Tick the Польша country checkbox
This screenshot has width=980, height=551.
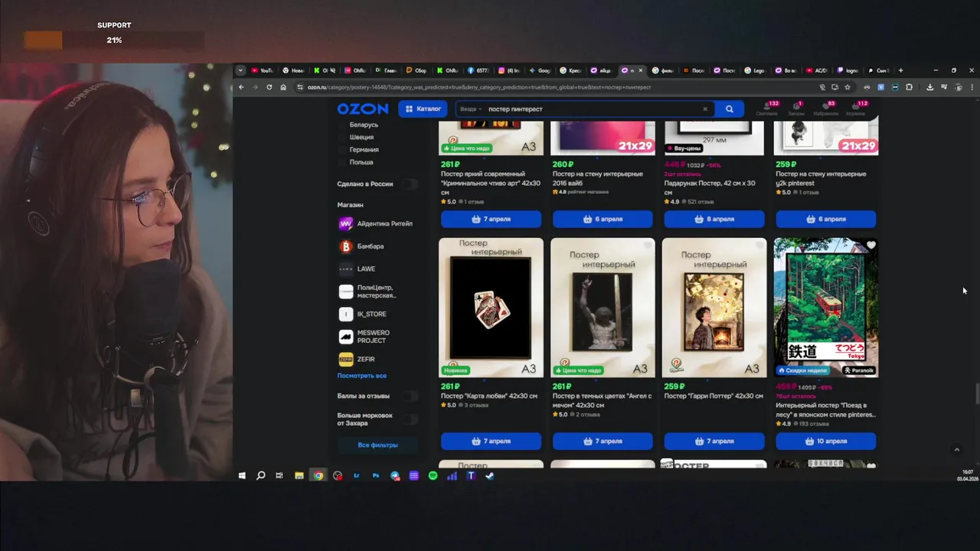click(342, 162)
